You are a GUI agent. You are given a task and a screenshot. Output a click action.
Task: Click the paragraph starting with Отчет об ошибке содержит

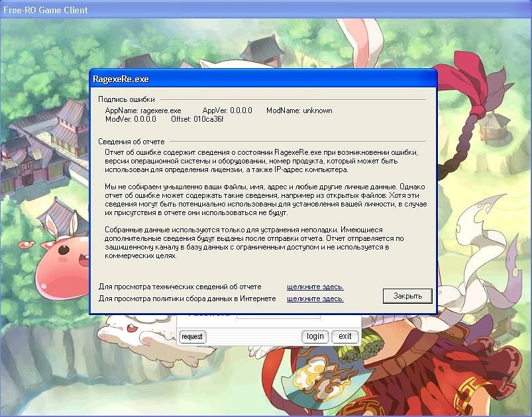click(262, 161)
